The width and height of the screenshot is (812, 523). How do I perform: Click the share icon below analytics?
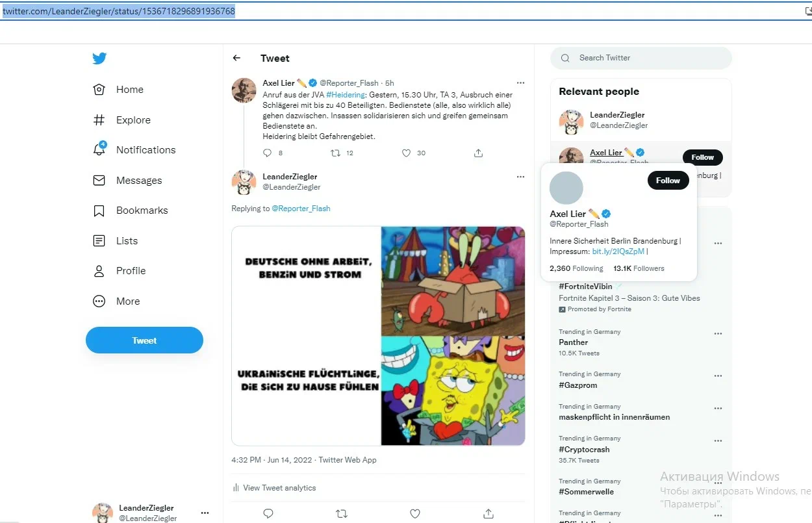coord(488,513)
